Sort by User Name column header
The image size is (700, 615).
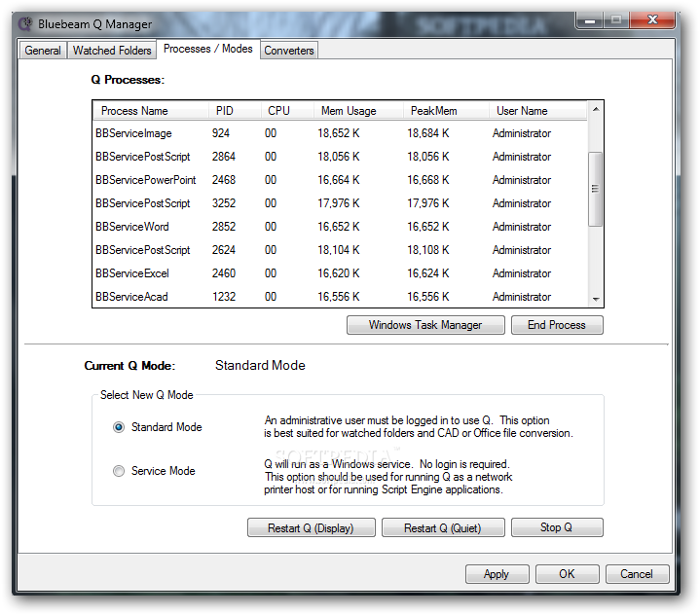point(537,111)
